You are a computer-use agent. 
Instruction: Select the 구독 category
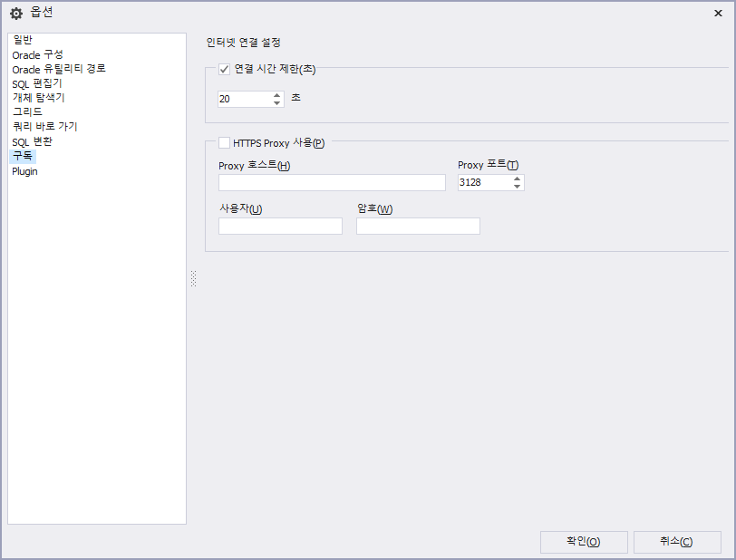pos(23,155)
